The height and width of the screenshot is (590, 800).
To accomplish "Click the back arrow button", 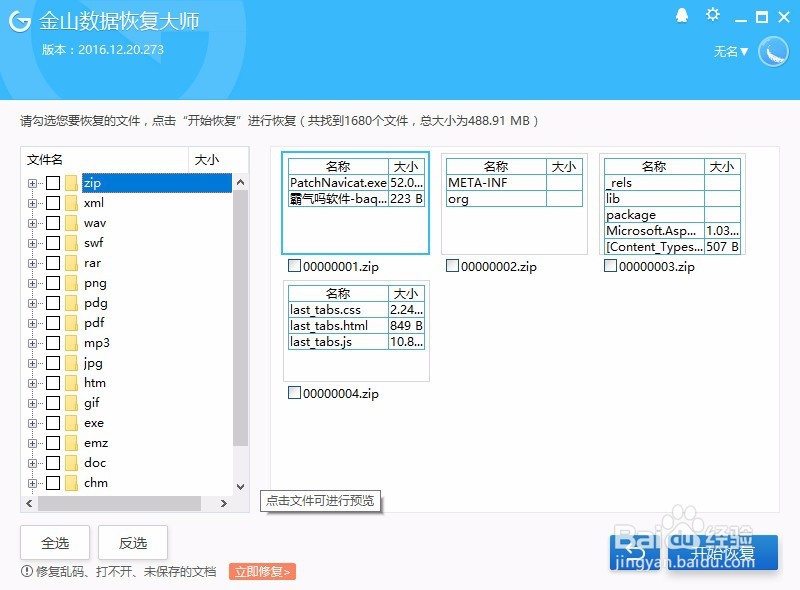I will click(635, 553).
